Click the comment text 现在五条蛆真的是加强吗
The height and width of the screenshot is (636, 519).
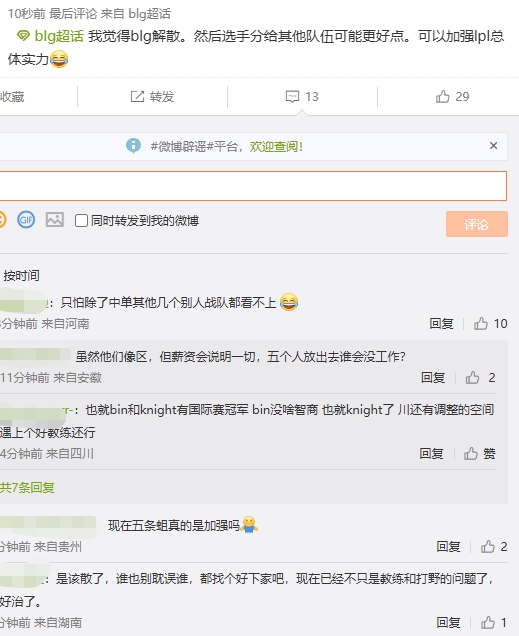pos(174,526)
